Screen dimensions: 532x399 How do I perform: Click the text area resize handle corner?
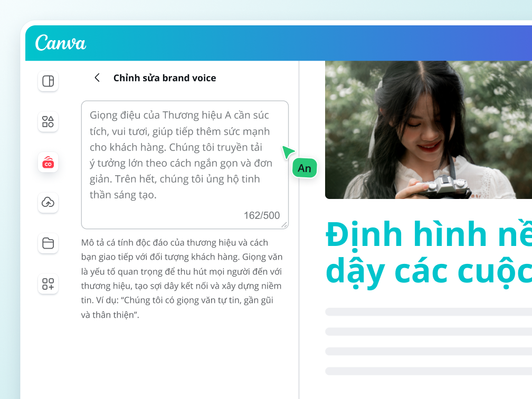click(285, 225)
